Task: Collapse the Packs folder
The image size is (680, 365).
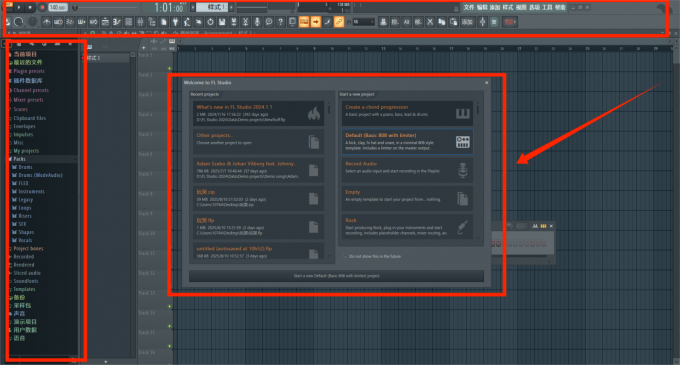Action: click(x=19, y=159)
